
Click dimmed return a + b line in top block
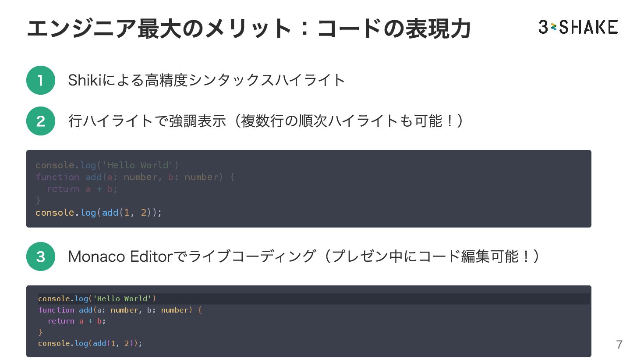tap(82, 189)
